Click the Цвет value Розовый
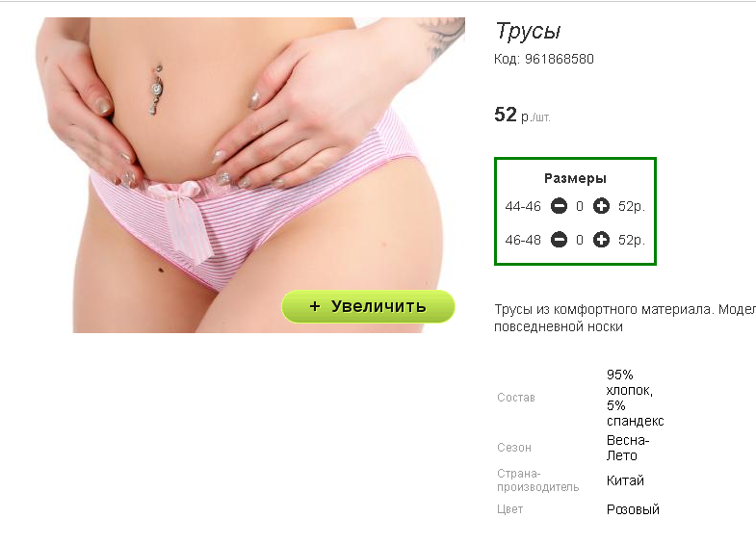Screen dimensions: 756x544 coord(633,509)
